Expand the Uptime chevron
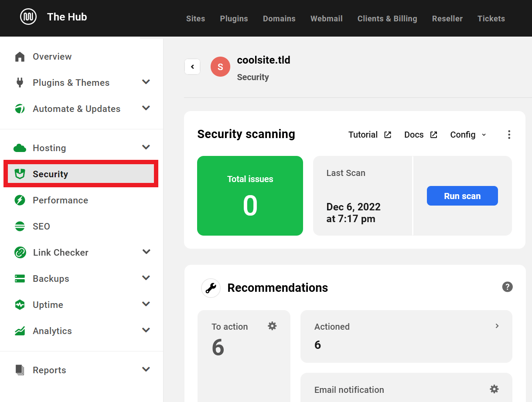Viewport: 532px width, 402px height. [x=146, y=304]
